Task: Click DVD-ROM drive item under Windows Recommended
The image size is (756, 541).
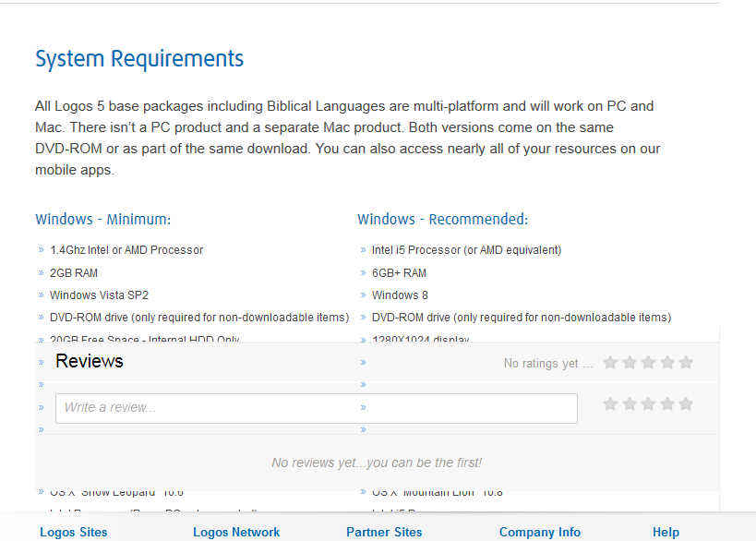Action: coord(522,318)
